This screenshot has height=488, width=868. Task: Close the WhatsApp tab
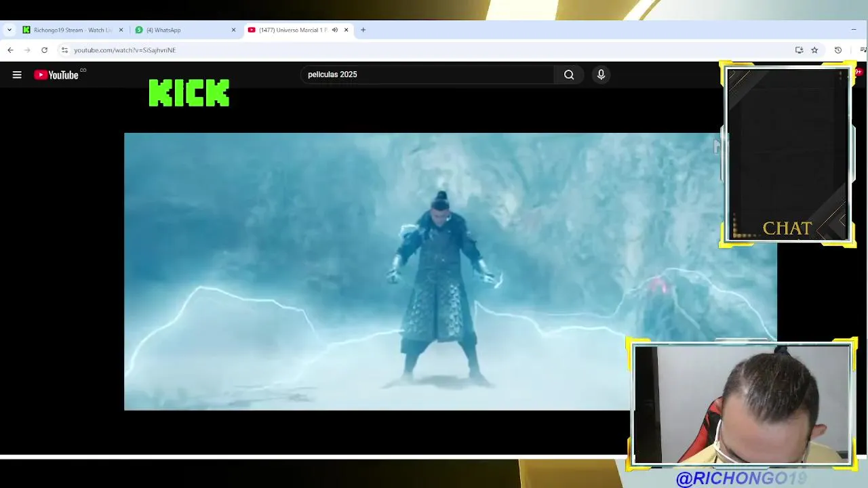[x=234, y=30]
